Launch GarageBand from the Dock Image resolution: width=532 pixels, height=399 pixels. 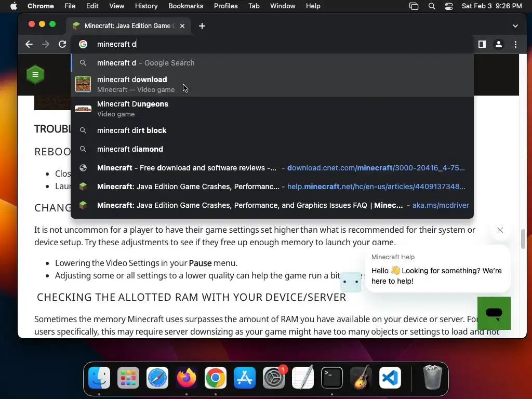pyautogui.click(x=361, y=377)
